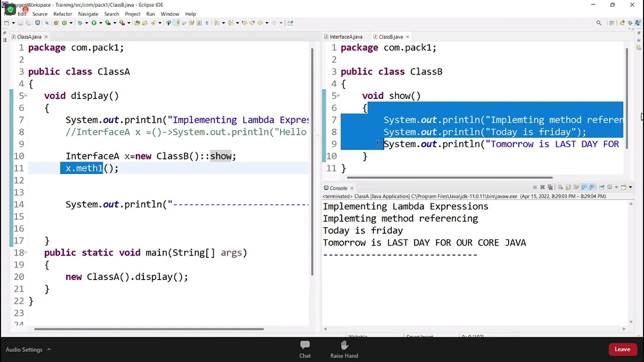Viewport: 644px width, 362px height.
Task: Click Display Selected Console icon
Action: pos(610,187)
